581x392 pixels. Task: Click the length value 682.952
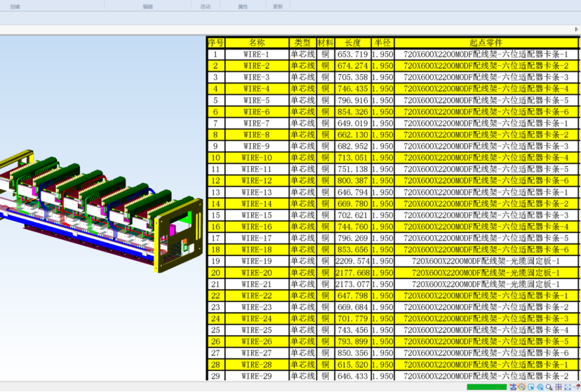[353, 146]
